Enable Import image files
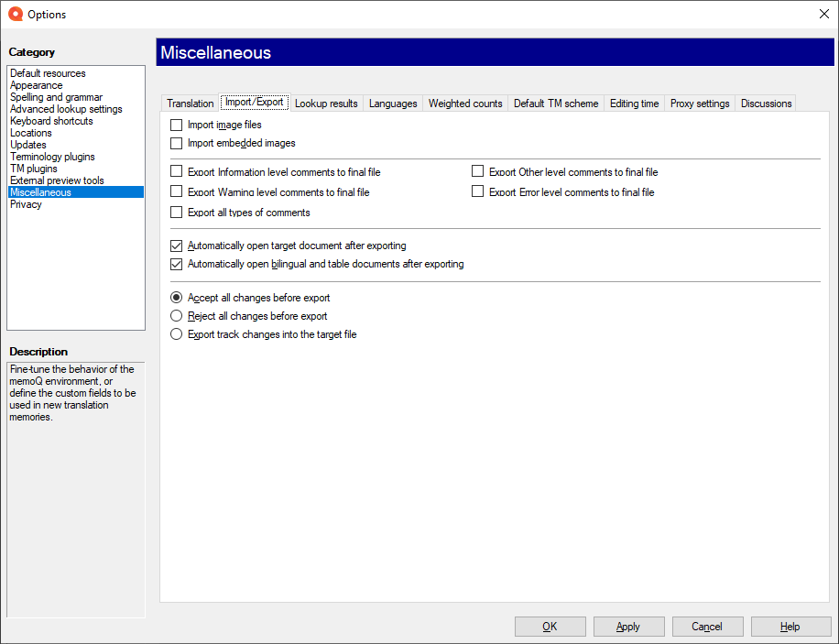839x644 pixels. click(x=175, y=124)
